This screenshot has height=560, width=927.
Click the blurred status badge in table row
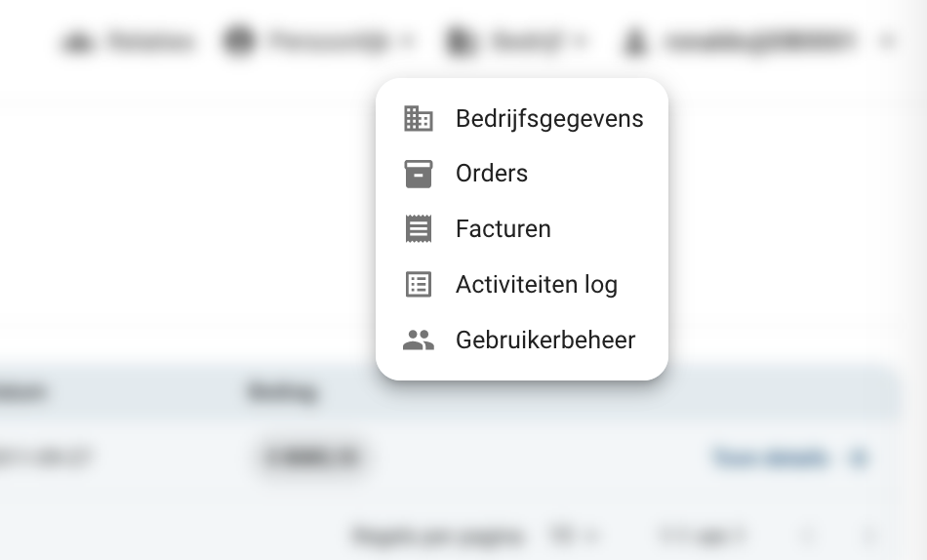[x=311, y=458]
